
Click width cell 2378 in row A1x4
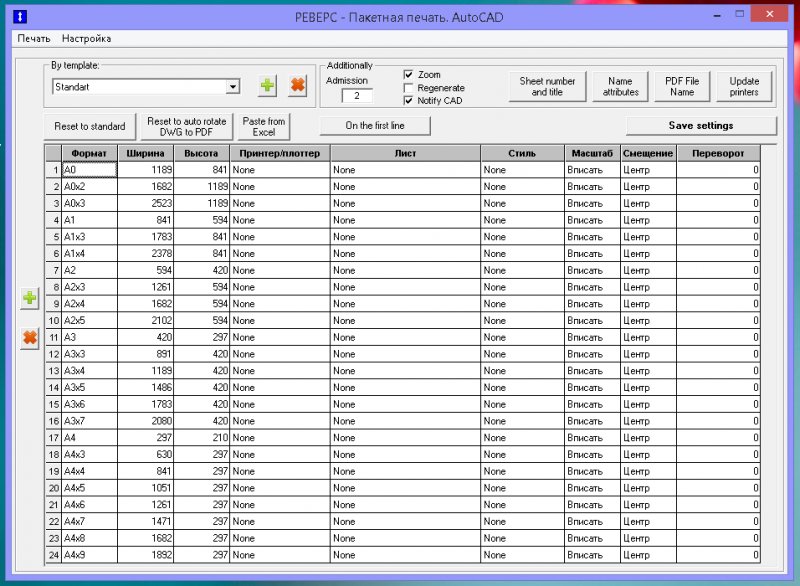(146, 253)
